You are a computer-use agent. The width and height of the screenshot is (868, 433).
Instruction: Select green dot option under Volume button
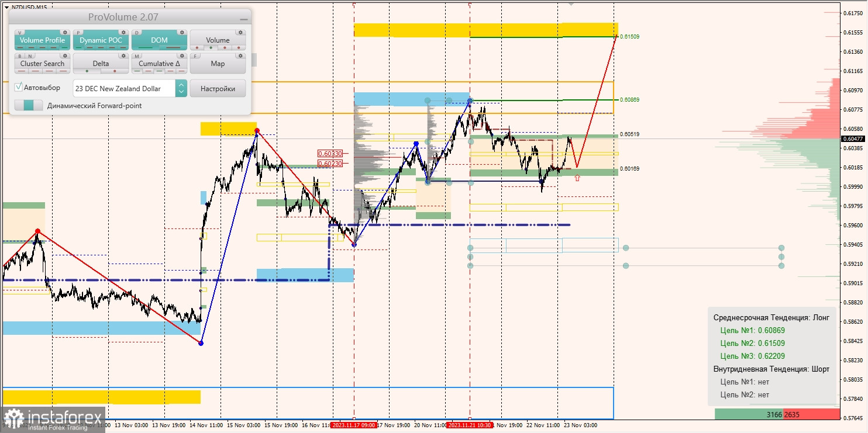tap(212, 48)
